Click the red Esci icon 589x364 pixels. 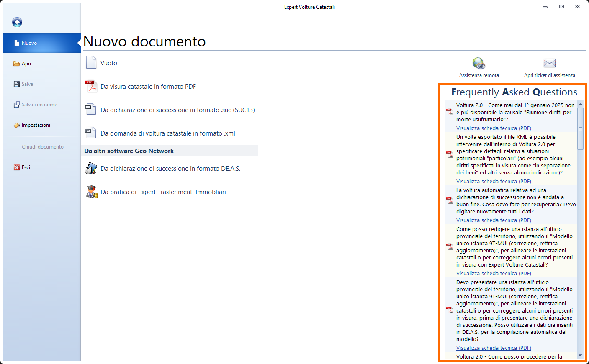[17, 167]
